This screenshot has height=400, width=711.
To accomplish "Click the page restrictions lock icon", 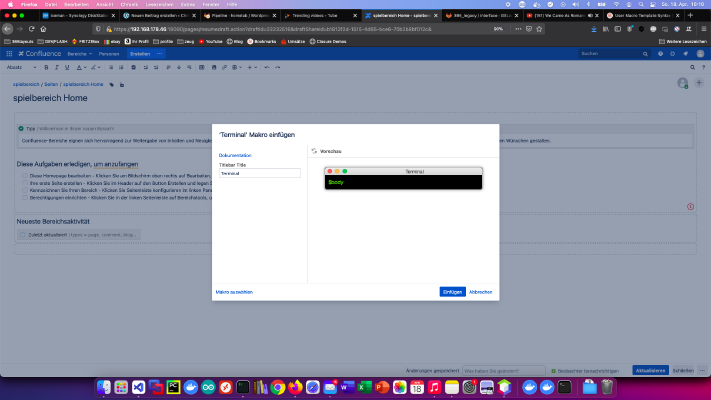I will tap(122, 85).
